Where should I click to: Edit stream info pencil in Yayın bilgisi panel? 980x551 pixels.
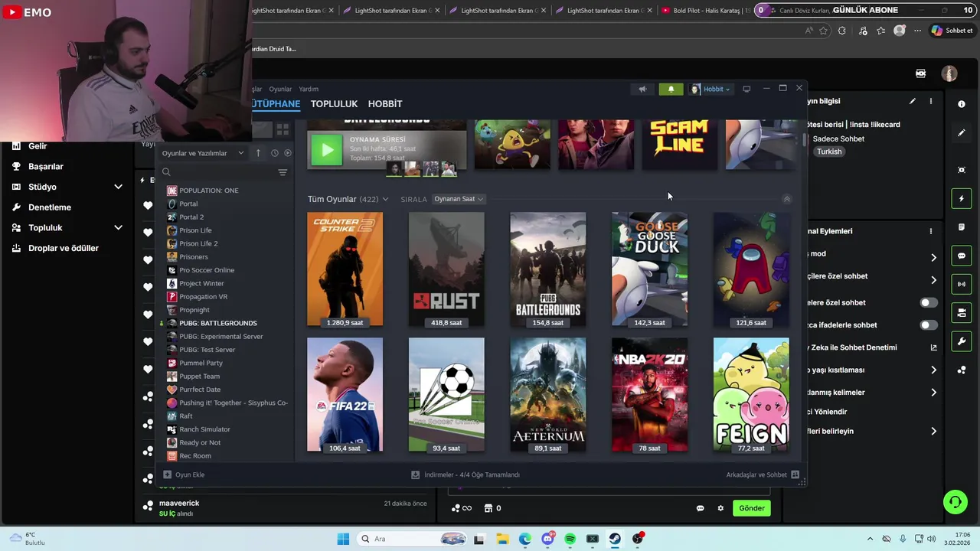(x=912, y=101)
